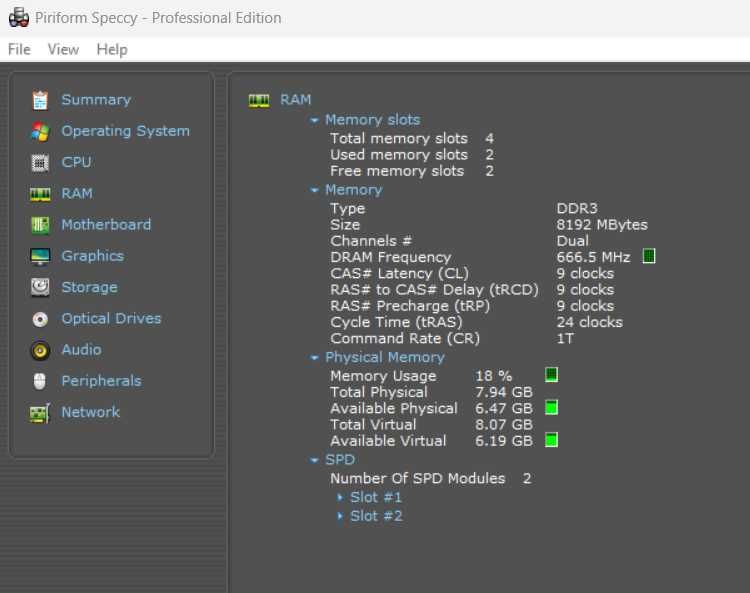Expand Slot #2 SPD details

coord(340,516)
